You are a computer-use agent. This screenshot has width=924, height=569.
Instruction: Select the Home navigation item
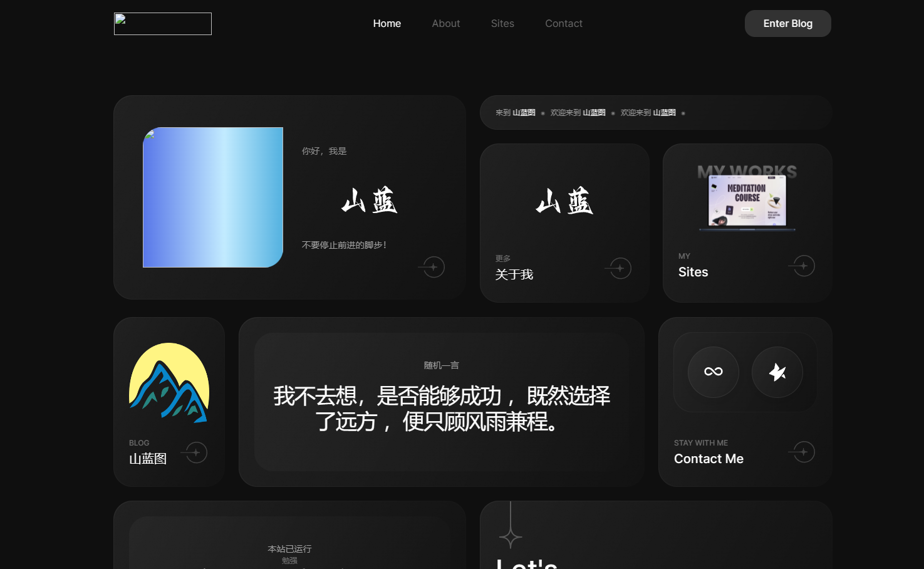click(x=387, y=23)
